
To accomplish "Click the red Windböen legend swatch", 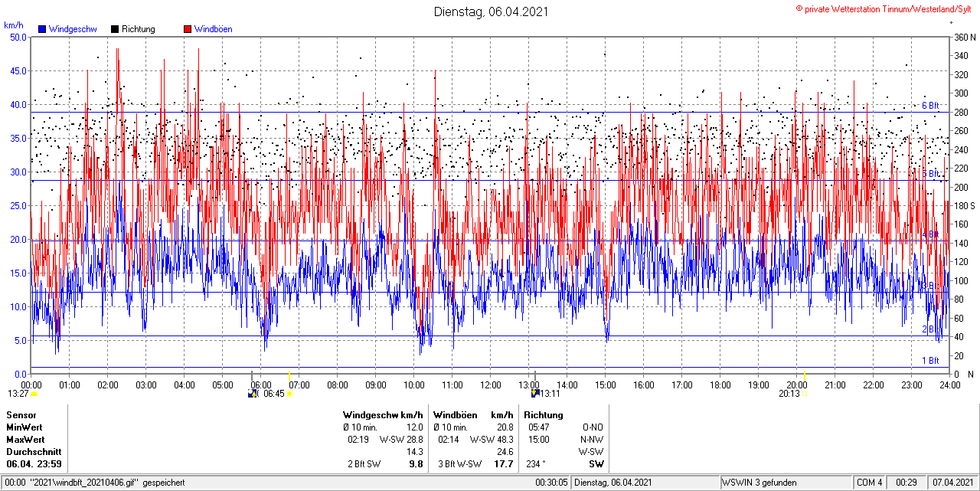I will (188, 29).
